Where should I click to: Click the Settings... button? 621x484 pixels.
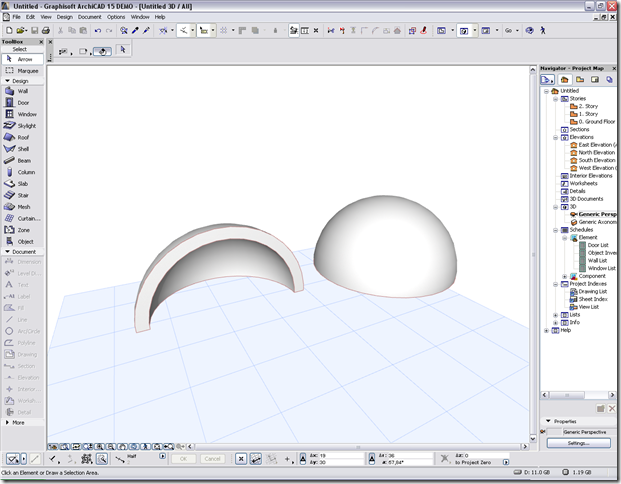pyautogui.click(x=578, y=443)
